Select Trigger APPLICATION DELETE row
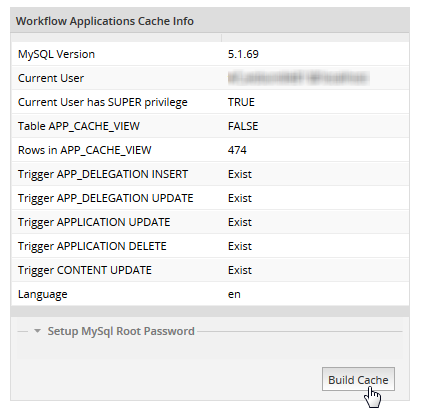 [210, 246]
